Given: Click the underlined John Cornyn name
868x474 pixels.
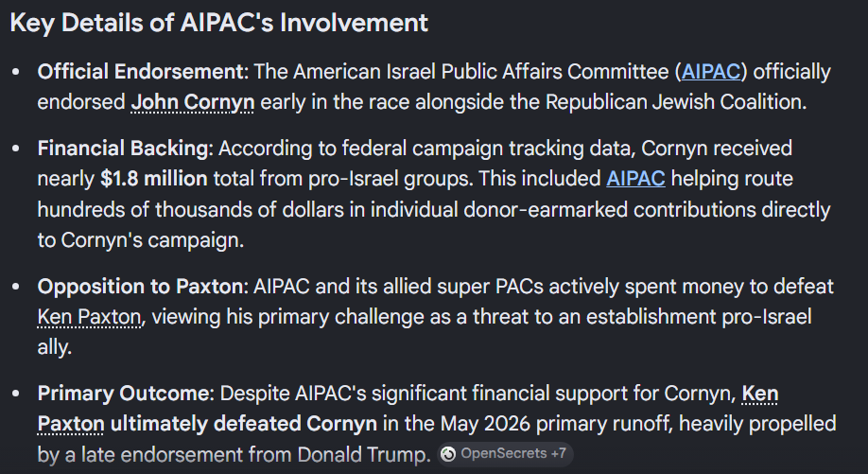Looking at the screenshot, I should tap(193, 102).
